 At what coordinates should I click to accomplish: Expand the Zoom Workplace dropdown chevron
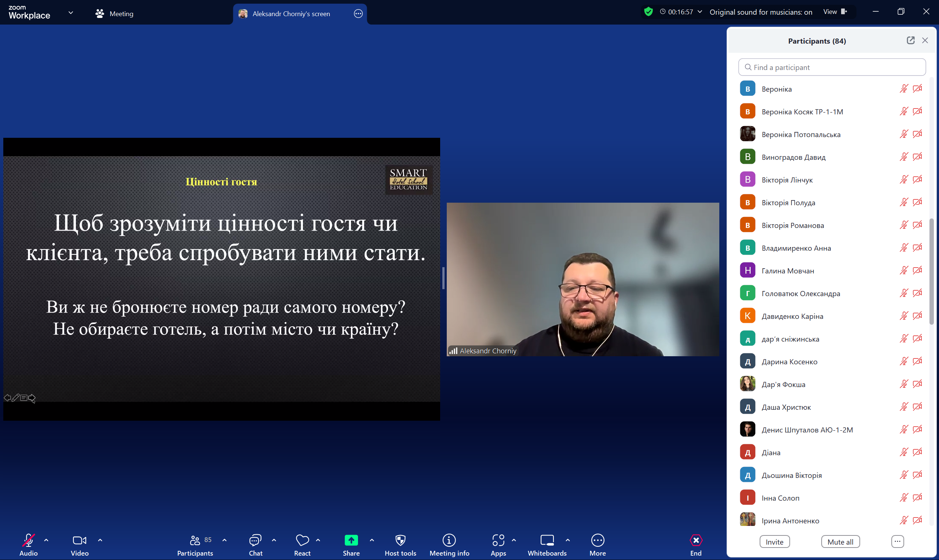click(x=70, y=13)
